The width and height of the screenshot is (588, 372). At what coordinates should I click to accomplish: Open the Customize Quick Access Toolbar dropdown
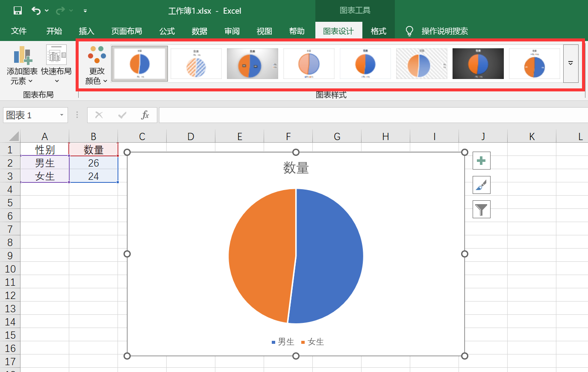pyautogui.click(x=85, y=11)
